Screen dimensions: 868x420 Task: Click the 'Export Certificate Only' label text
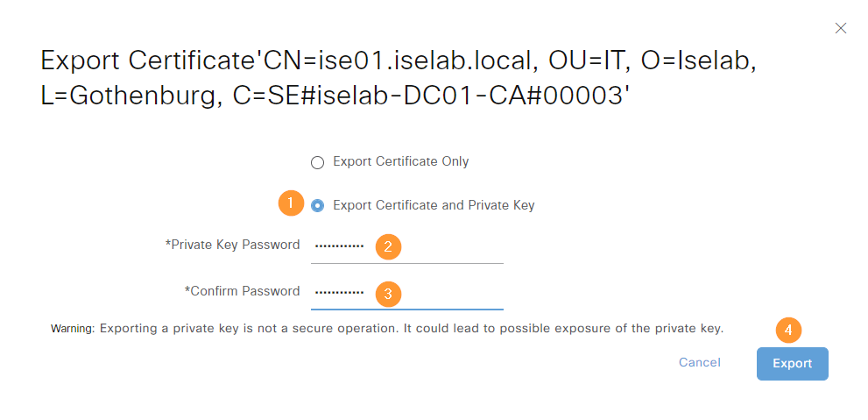coord(401,161)
